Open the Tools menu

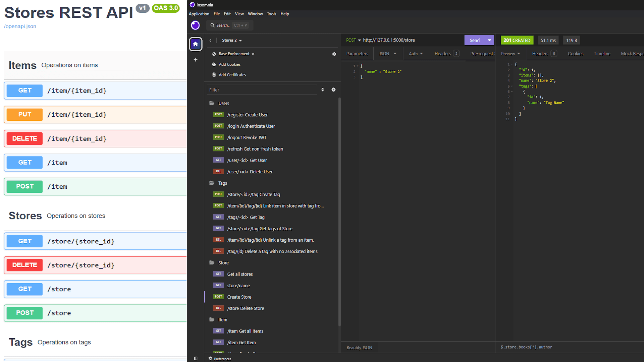click(271, 14)
